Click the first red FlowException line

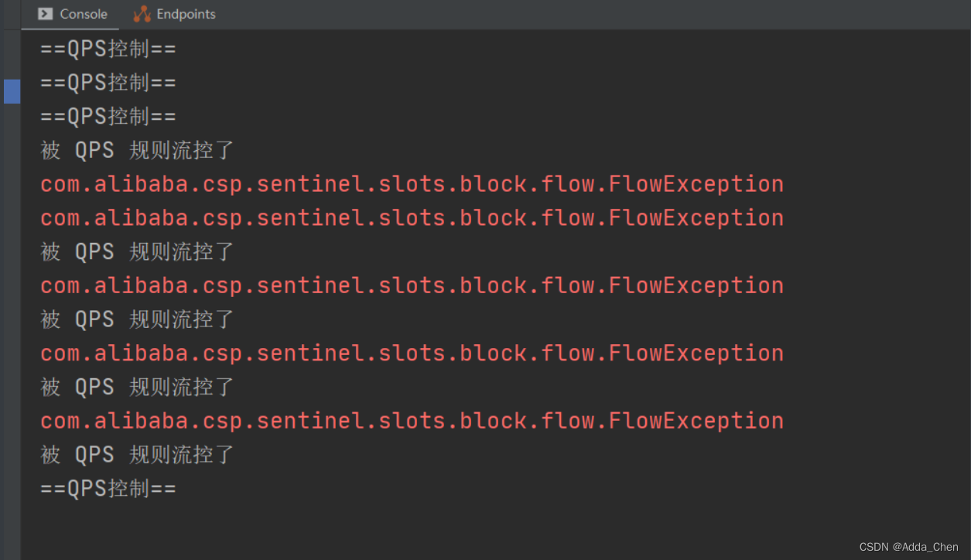(412, 184)
